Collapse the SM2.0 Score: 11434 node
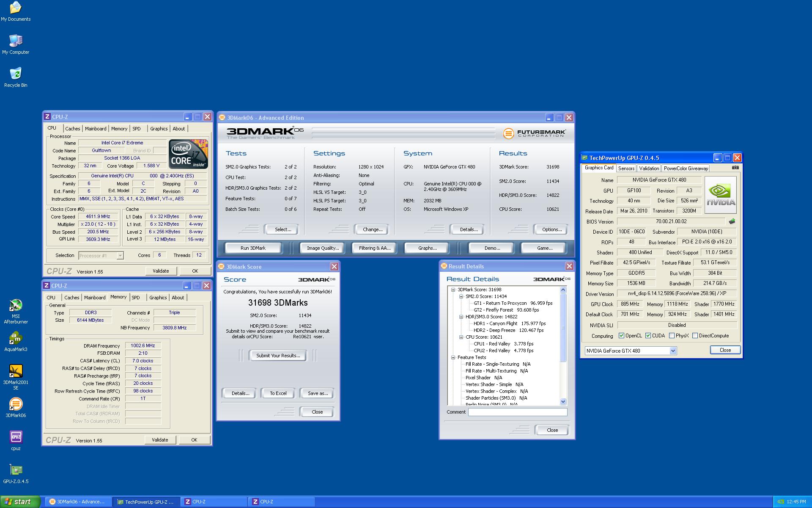Screen dimensions: 812x508 coord(461,297)
